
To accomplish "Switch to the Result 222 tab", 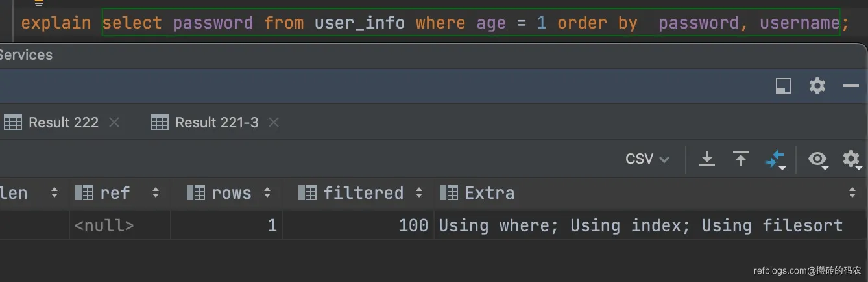I will coord(62,122).
